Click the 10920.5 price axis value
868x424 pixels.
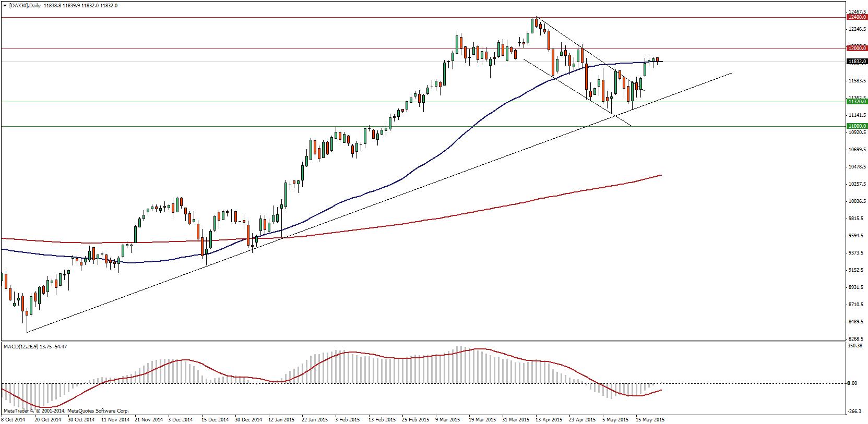click(858, 132)
